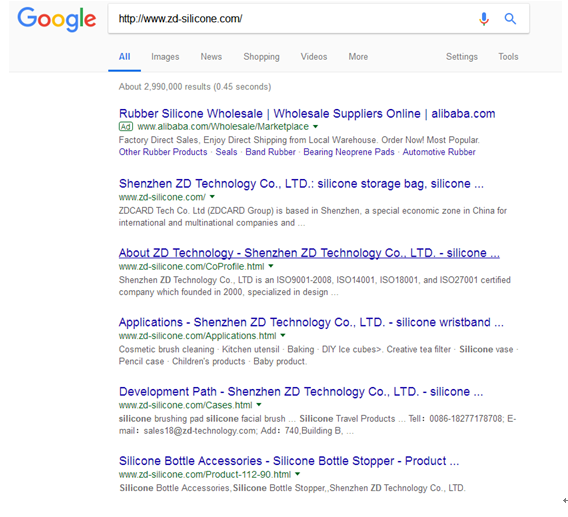Switch to the Images tab
The image size is (568, 517).
(x=165, y=57)
